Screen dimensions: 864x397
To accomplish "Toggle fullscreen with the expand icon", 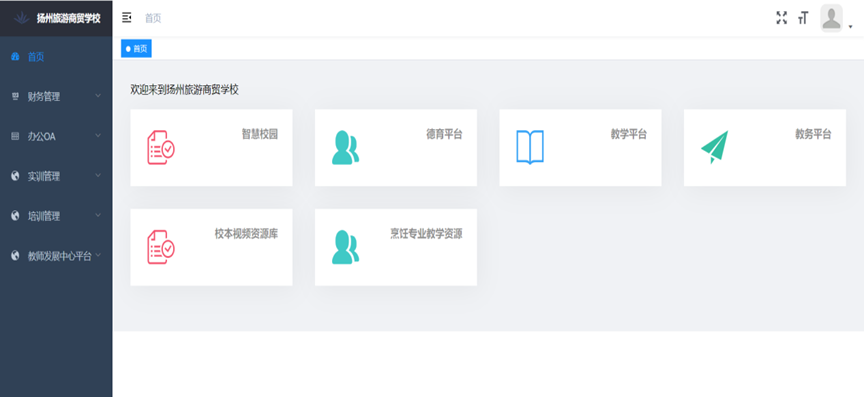I will (781, 18).
